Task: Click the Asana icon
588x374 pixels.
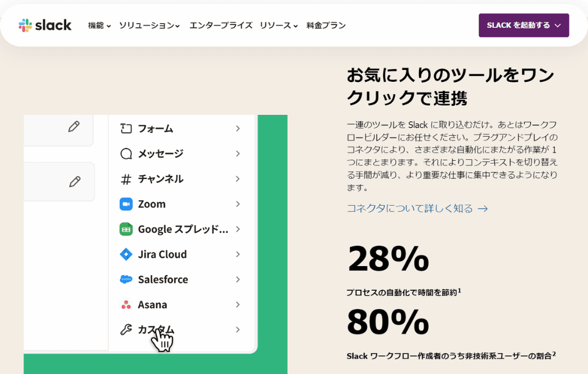Action: (126, 305)
